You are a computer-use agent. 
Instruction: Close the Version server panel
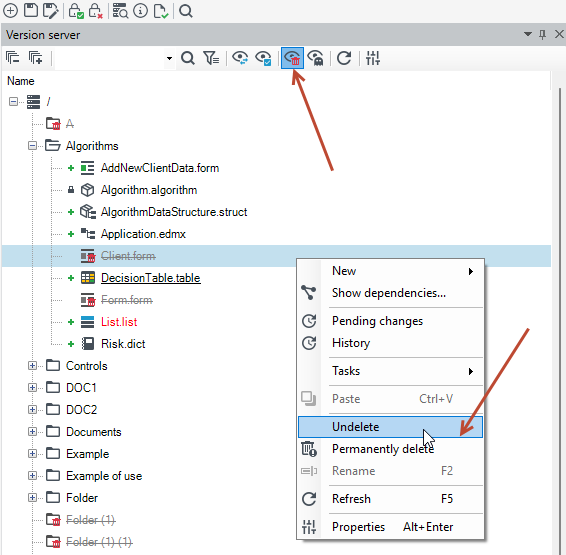click(x=559, y=34)
